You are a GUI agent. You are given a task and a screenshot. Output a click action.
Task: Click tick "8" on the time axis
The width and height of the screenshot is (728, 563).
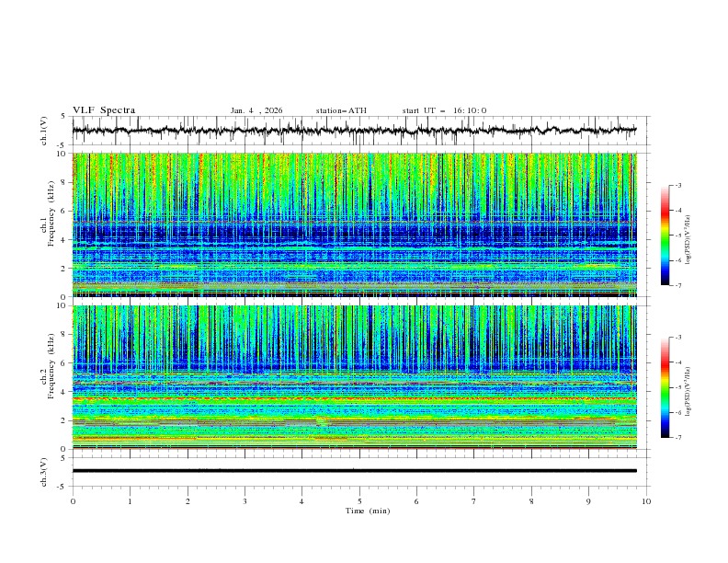[531, 501]
